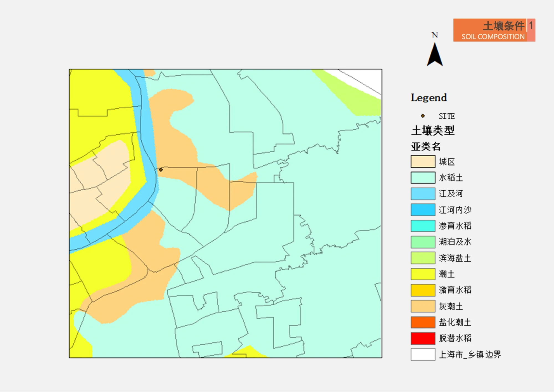554x392 pixels.
Task: Select the 灰潮土 legend color swatch
Action: pos(423,306)
